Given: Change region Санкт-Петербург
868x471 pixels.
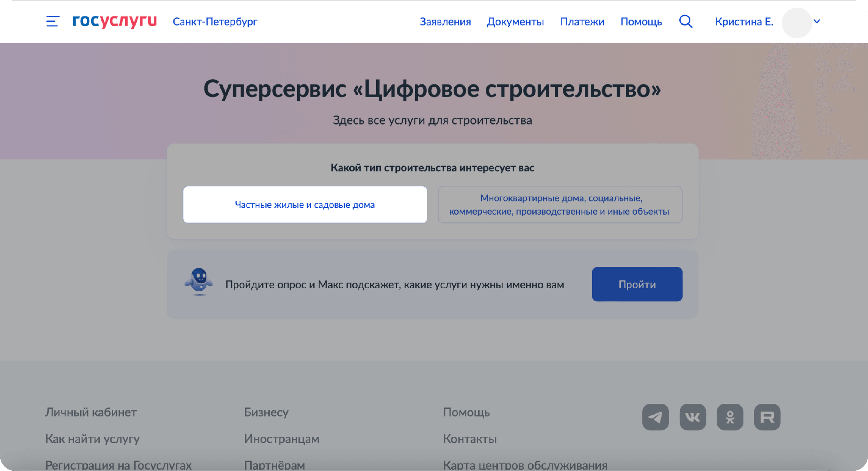Looking at the screenshot, I should click(x=215, y=22).
